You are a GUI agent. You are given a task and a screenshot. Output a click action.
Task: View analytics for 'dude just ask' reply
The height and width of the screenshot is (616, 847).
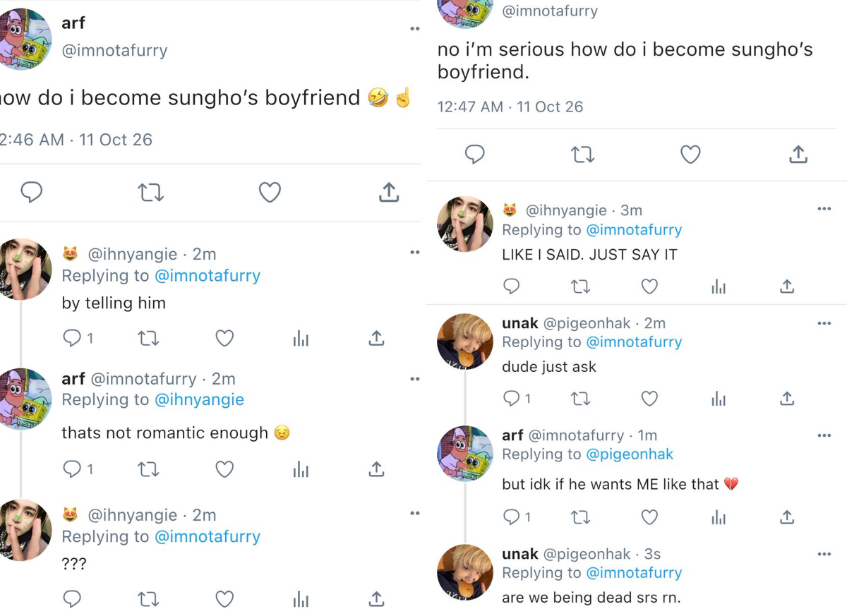(719, 399)
